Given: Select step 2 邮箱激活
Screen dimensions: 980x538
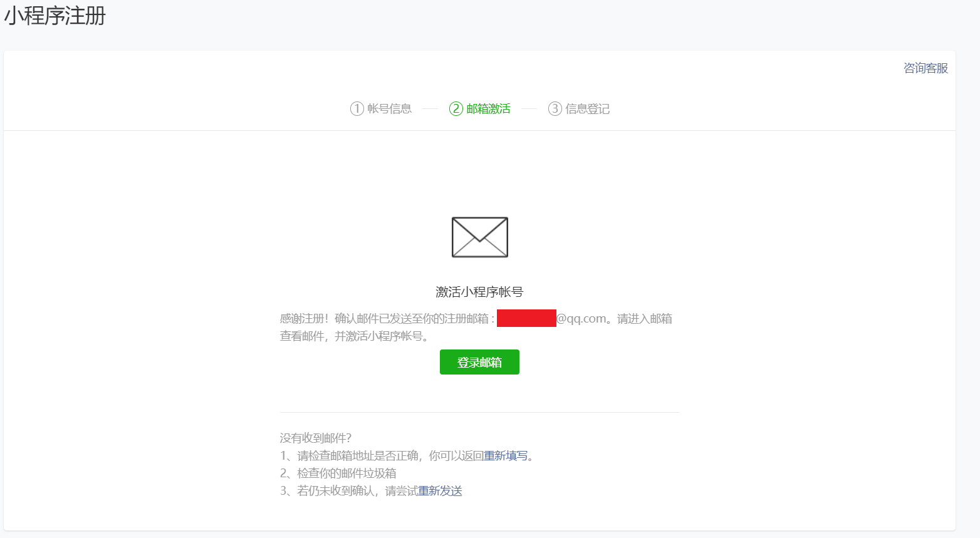Looking at the screenshot, I should pyautogui.click(x=480, y=108).
